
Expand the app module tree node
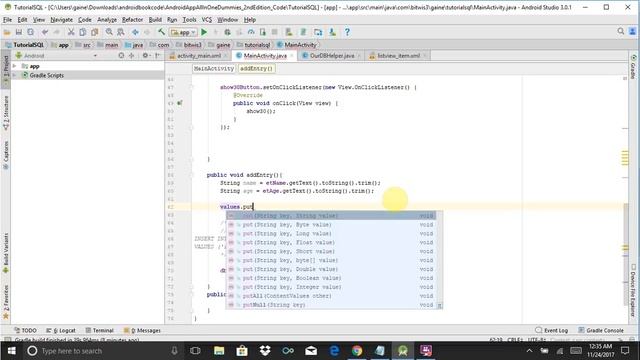[15, 66]
